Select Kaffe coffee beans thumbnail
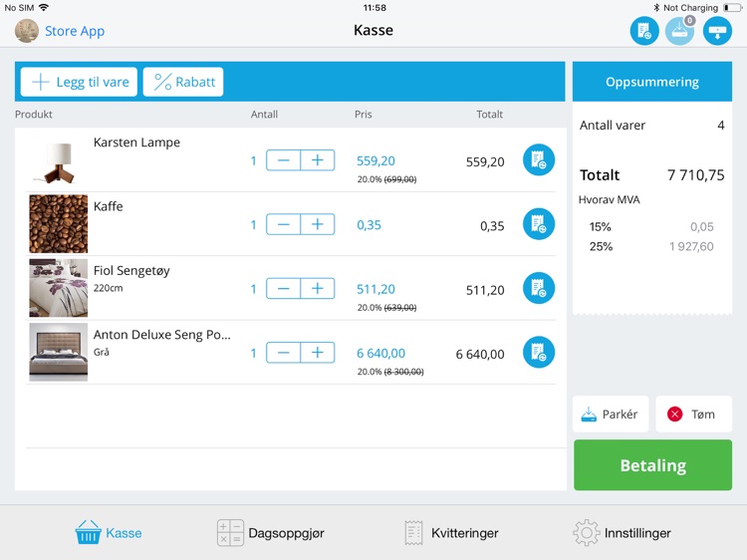This screenshot has width=747, height=560. 58,224
